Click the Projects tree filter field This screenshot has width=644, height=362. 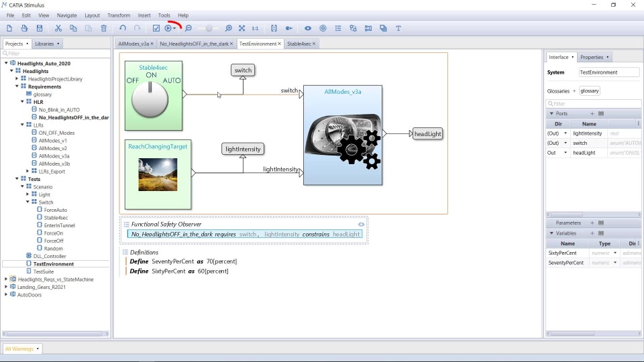[x=56, y=54]
